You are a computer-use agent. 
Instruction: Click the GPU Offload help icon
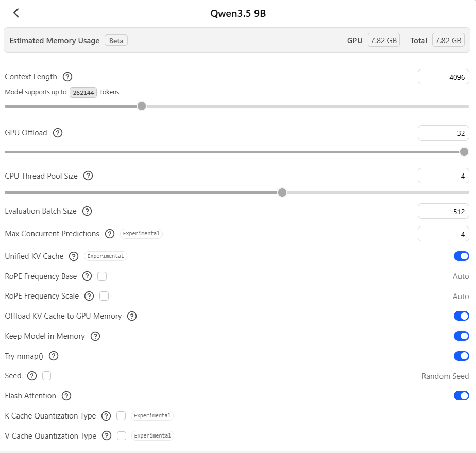point(57,133)
